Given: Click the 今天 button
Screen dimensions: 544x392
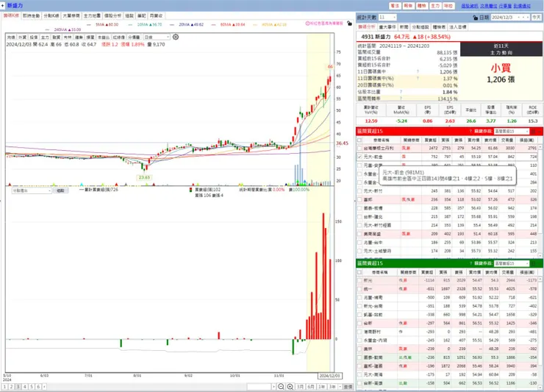Looking at the screenshot, I should [x=537, y=18].
